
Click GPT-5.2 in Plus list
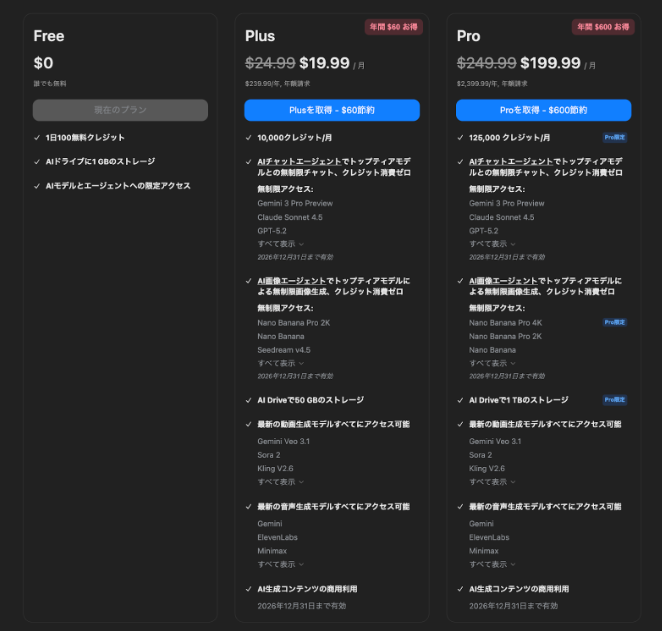pos(272,231)
